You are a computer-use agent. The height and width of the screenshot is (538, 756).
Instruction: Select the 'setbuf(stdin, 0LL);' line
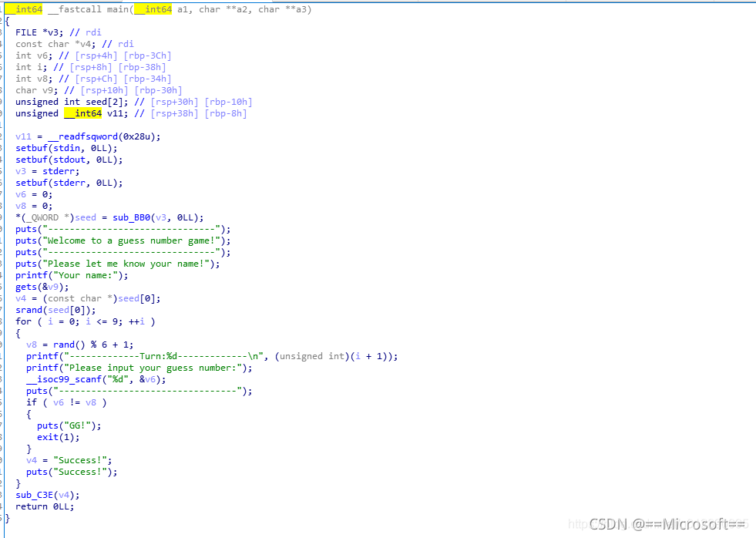pyautogui.click(x=66, y=148)
